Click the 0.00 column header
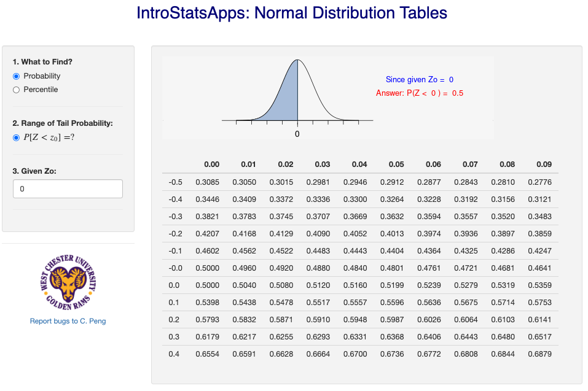Viewport: 588px width, 391px height. coord(211,165)
